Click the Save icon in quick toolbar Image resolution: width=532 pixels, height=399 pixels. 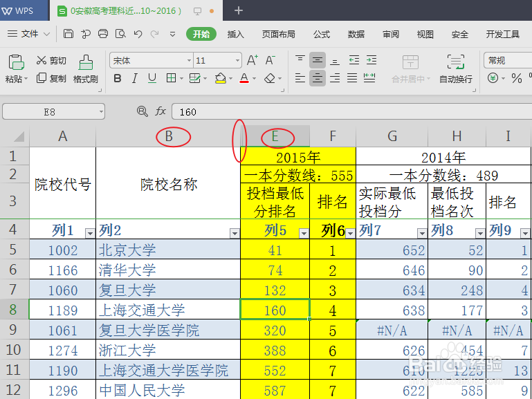68,34
